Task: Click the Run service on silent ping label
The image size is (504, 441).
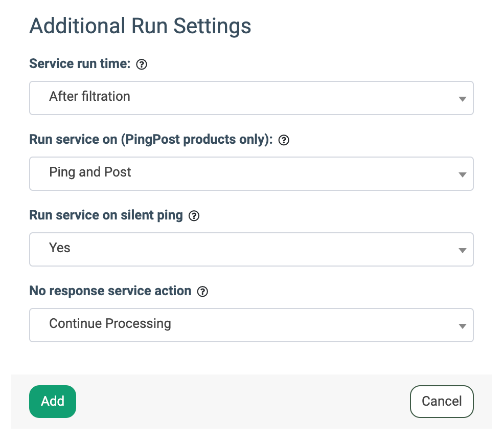Action: click(x=106, y=215)
